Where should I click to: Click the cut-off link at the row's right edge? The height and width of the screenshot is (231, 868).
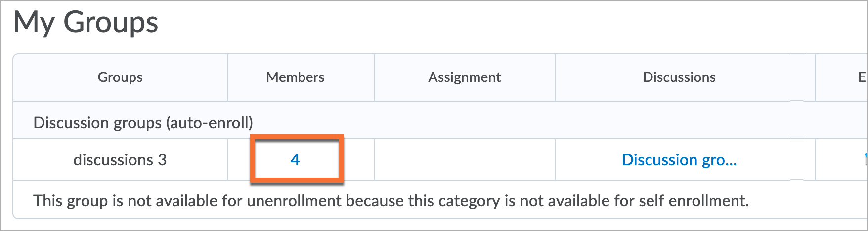865,159
